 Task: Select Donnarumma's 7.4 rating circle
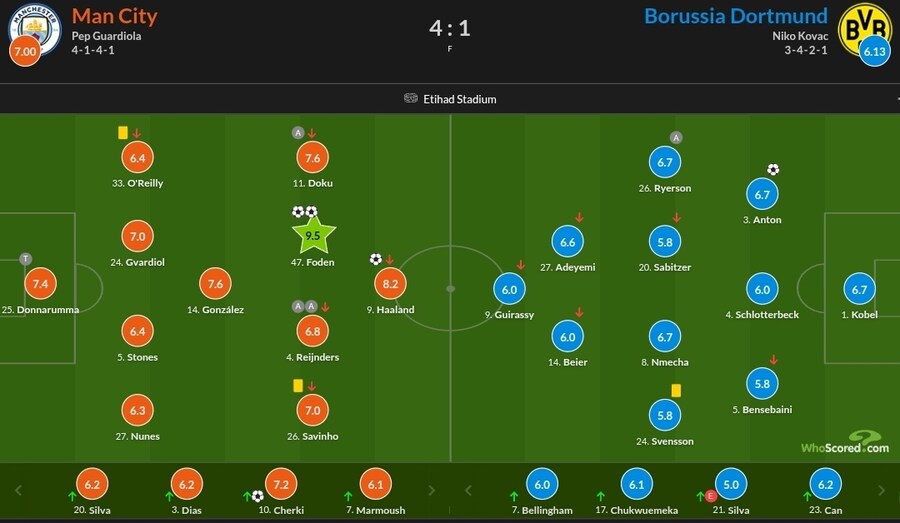click(40, 285)
